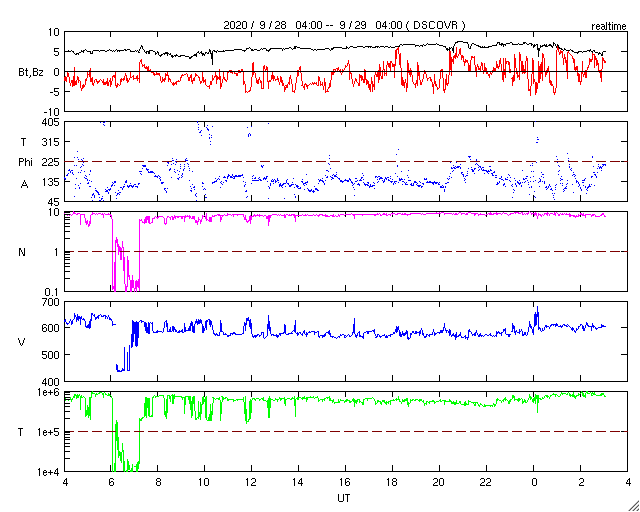Click the "600" velocity tick label
This screenshot has width=640, height=512.
[51, 328]
